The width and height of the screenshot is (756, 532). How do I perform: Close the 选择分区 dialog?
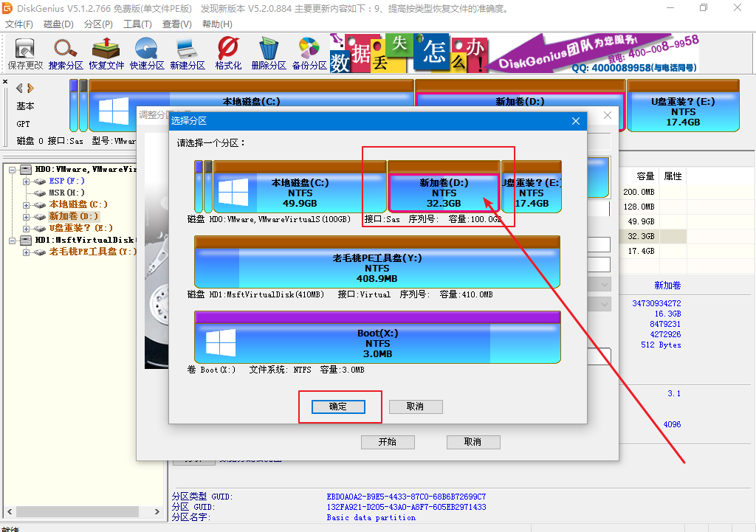coord(576,121)
